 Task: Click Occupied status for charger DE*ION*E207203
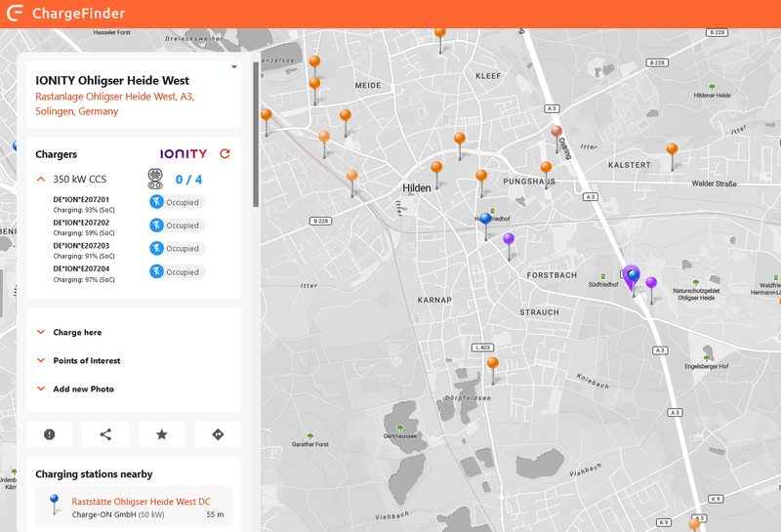point(177,248)
